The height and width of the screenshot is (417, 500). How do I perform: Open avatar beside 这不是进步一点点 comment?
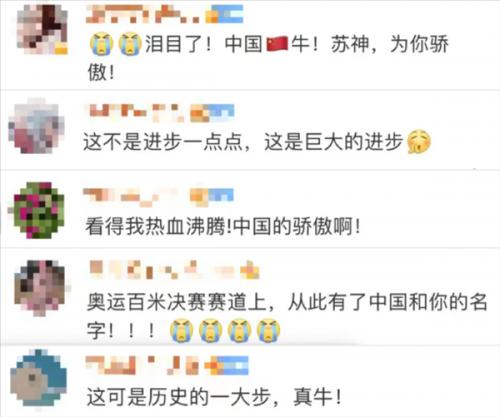[36, 126]
